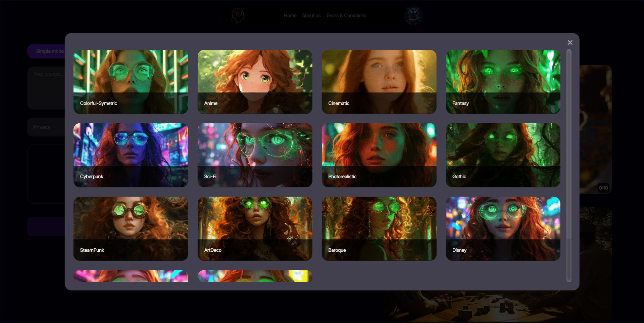Select the ArtDeco style card

click(255, 229)
